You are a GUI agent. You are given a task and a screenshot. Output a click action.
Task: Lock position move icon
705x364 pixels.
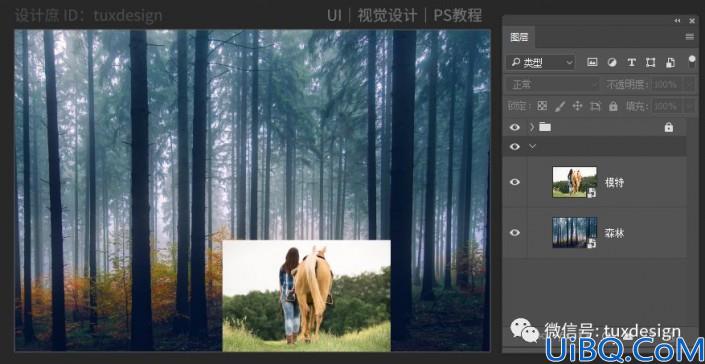[x=577, y=106]
